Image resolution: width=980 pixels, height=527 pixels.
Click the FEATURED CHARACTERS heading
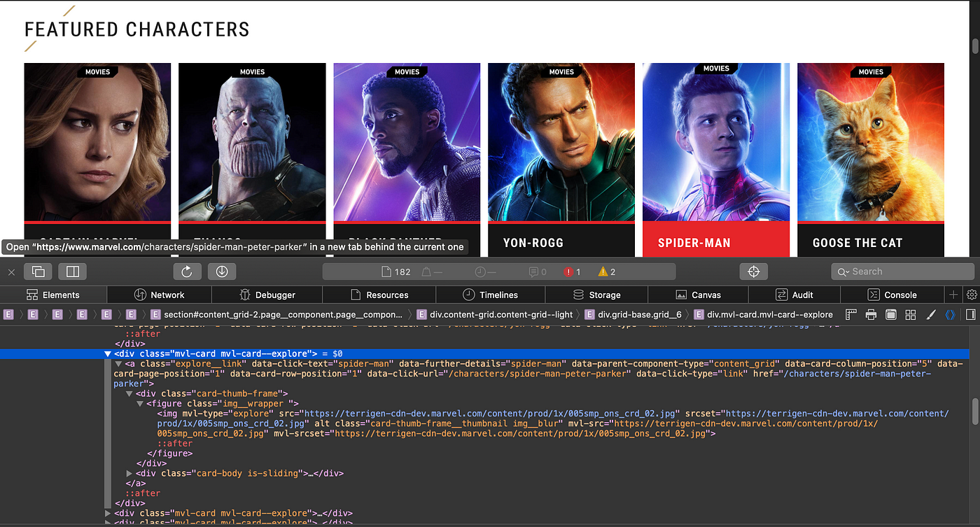pyautogui.click(x=137, y=29)
